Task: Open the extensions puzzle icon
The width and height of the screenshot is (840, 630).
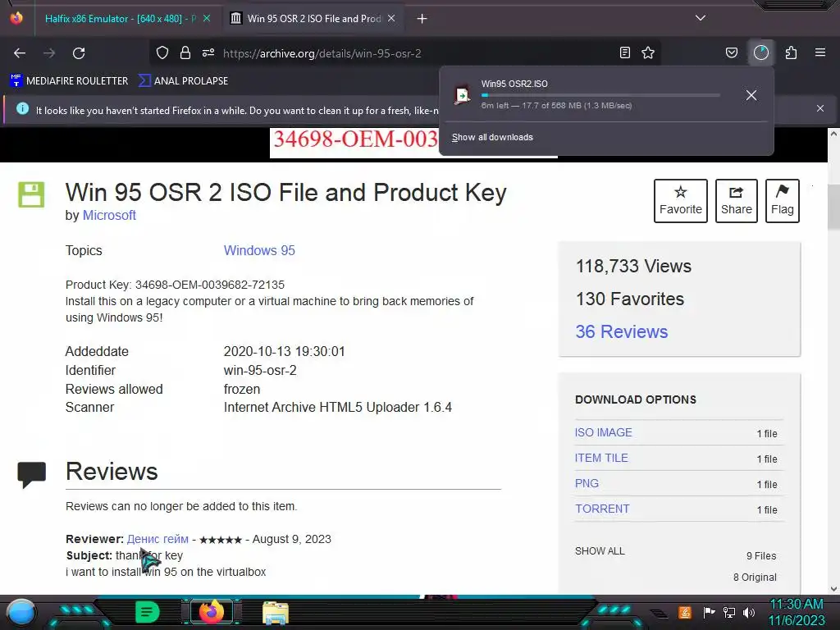Action: pyautogui.click(x=791, y=52)
